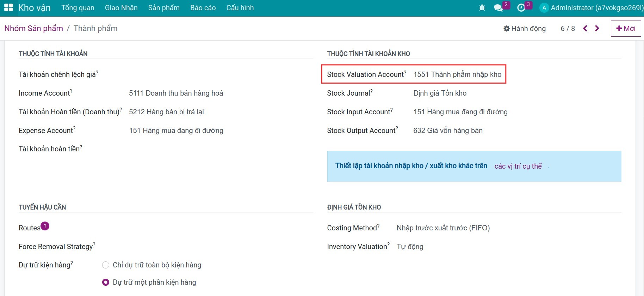
Task: Click Stock Input Account value 151 Hàng mua đang đi đường
Action: [460, 112]
